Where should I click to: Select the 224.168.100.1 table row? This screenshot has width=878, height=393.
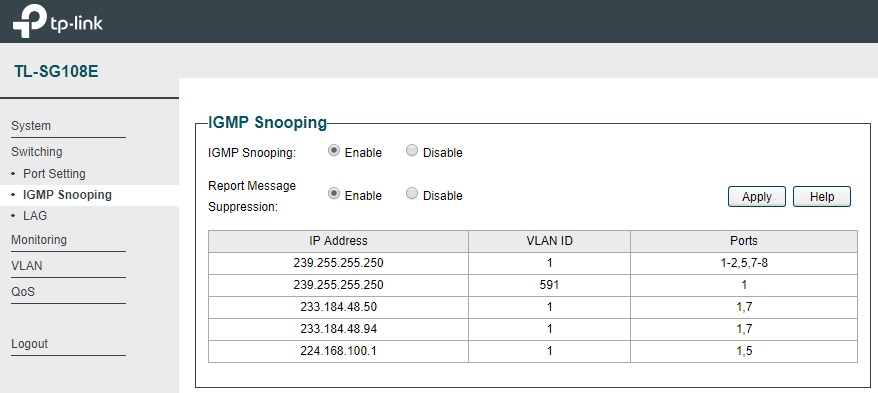[533, 351]
